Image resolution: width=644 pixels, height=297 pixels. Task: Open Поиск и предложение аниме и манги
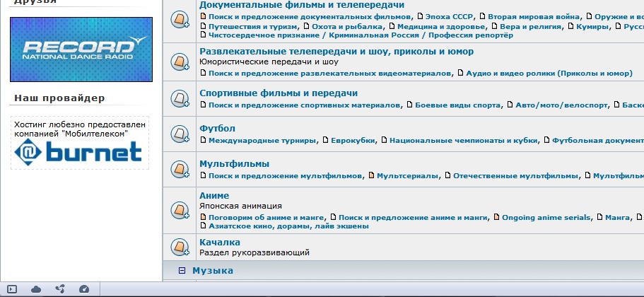tap(413, 217)
